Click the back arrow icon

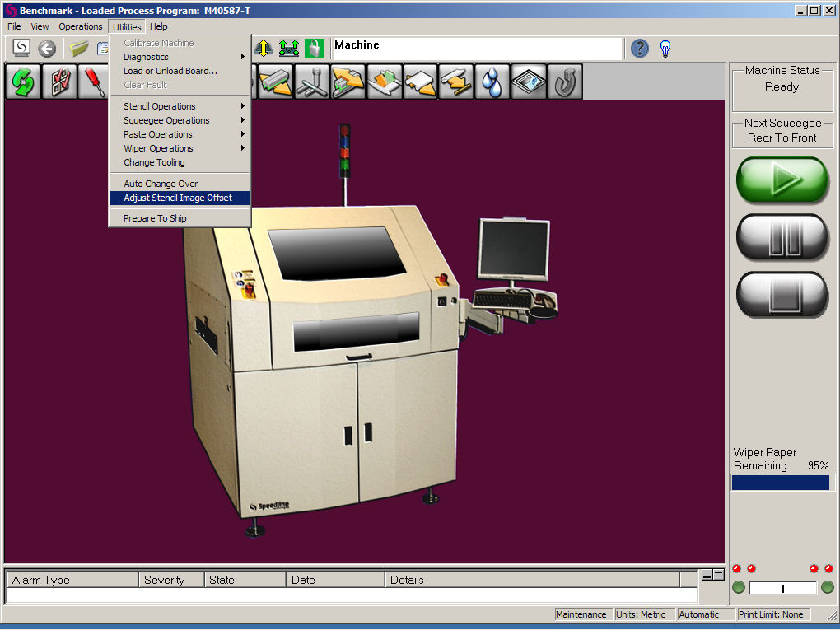(47, 49)
